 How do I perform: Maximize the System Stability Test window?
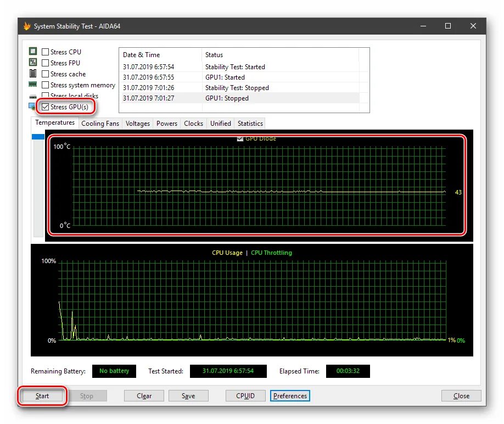point(448,26)
